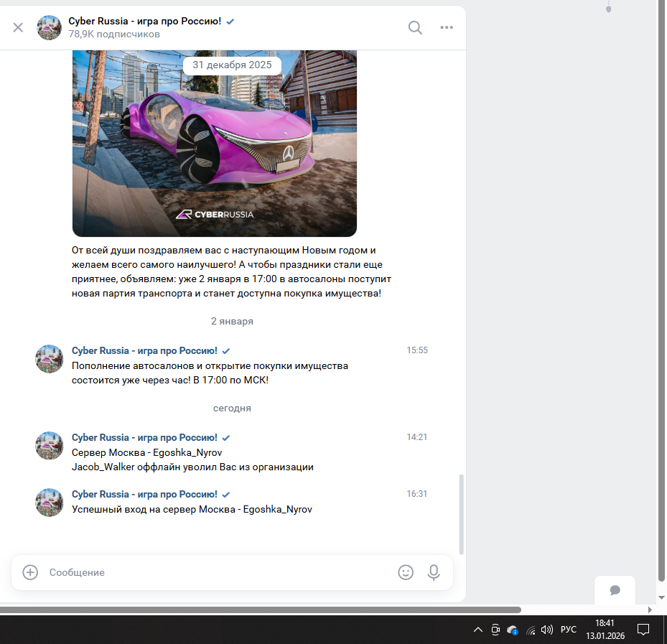Open the taskbar clock and date

tap(605, 630)
